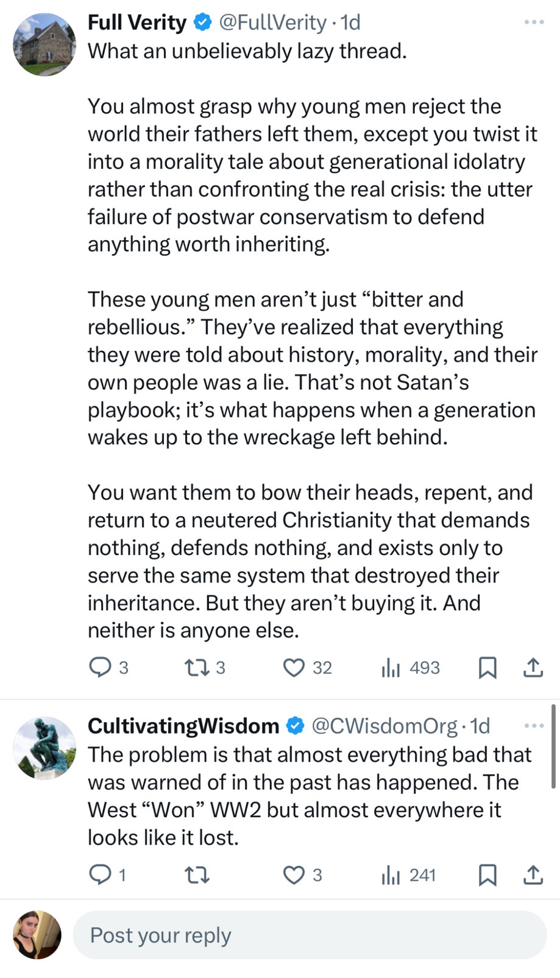Screen dimensions: 560x978
Task: Open the @CWisdomOrg profile handle
Action: [384, 726]
